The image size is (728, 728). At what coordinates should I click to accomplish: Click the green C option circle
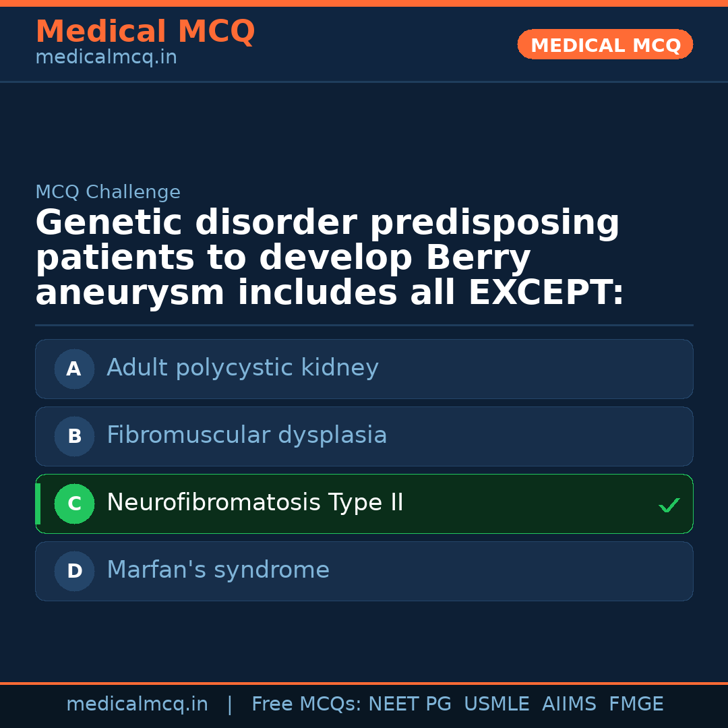[74, 504]
